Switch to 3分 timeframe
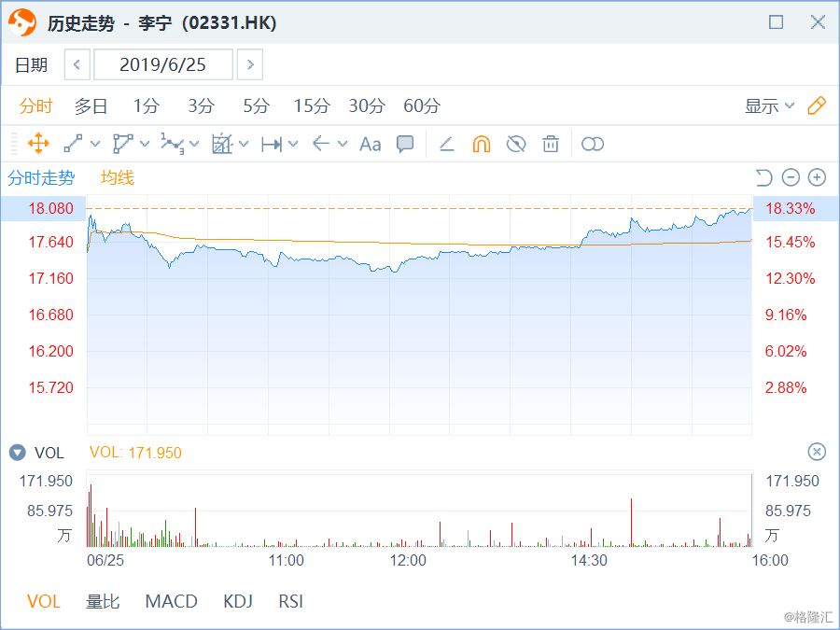 pos(202,105)
